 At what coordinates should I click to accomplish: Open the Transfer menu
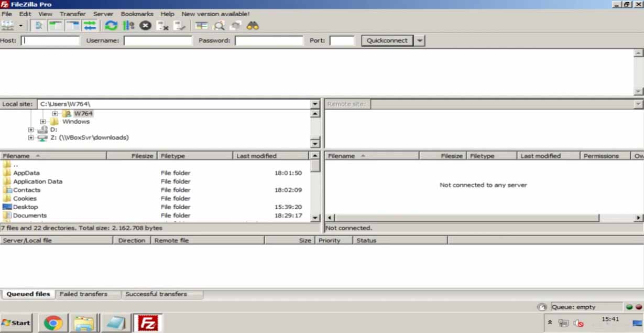point(73,14)
